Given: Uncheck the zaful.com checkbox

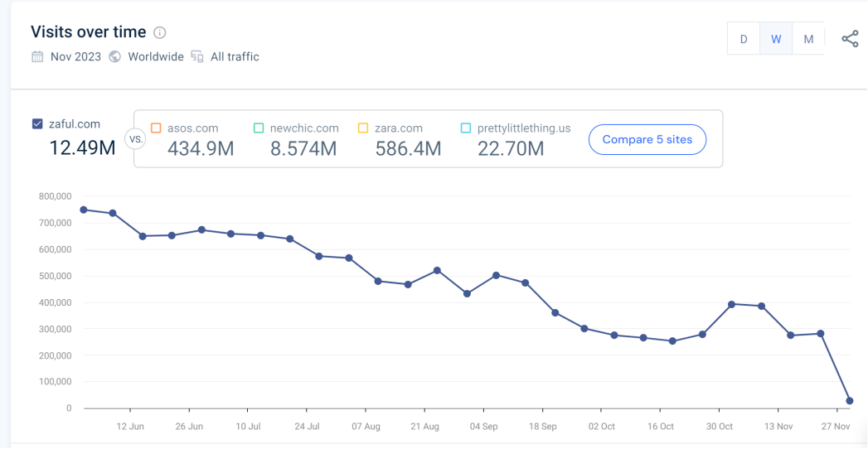Looking at the screenshot, I should tap(37, 124).
